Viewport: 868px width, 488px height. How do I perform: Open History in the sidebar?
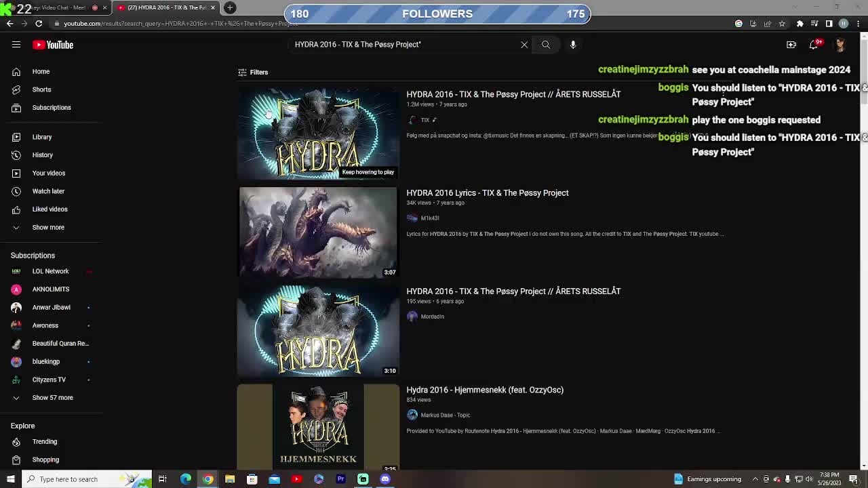pos(42,155)
